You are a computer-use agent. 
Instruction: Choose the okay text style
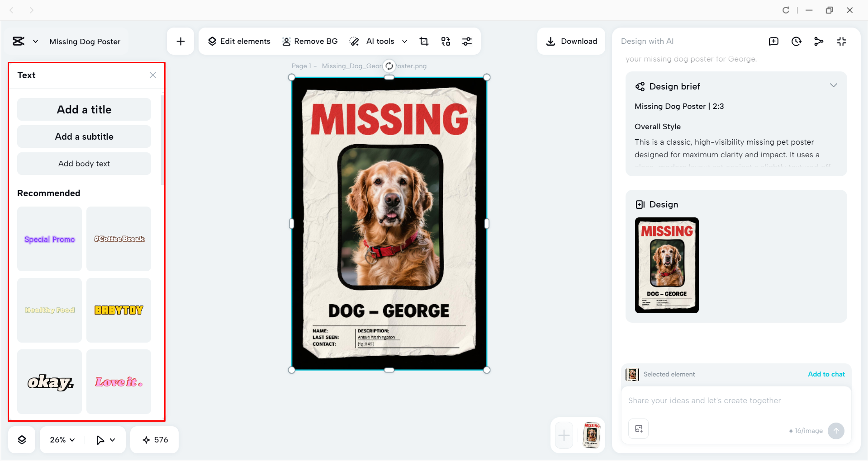pos(50,381)
